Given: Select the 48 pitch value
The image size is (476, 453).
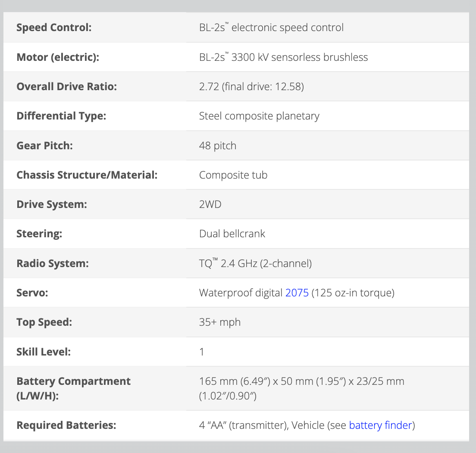Looking at the screenshot, I should (218, 145).
